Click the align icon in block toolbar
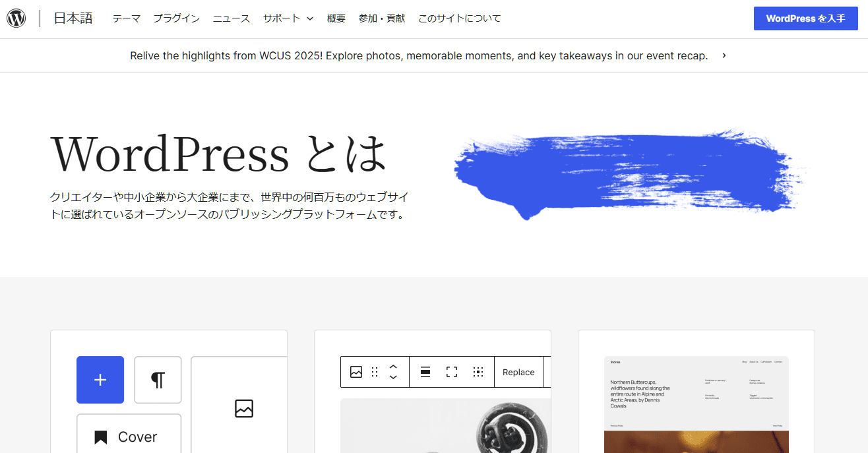This screenshot has width=868, height=453. (425, 372)
